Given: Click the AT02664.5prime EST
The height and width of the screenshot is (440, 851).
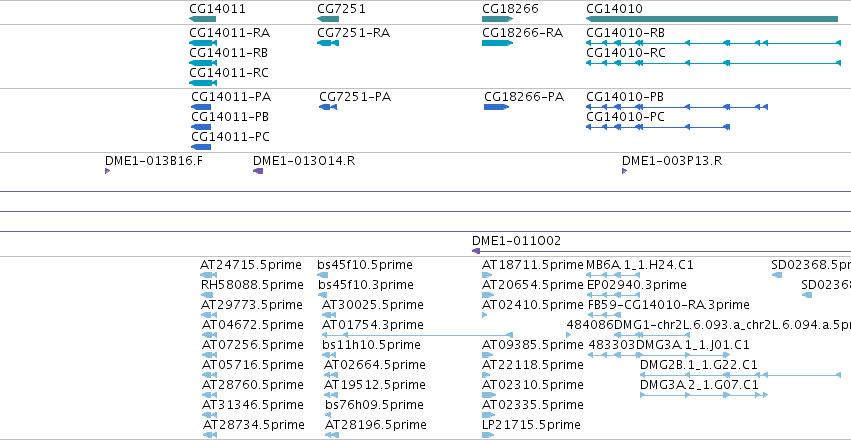Looking at the screenshot, I should click(331, 375).
